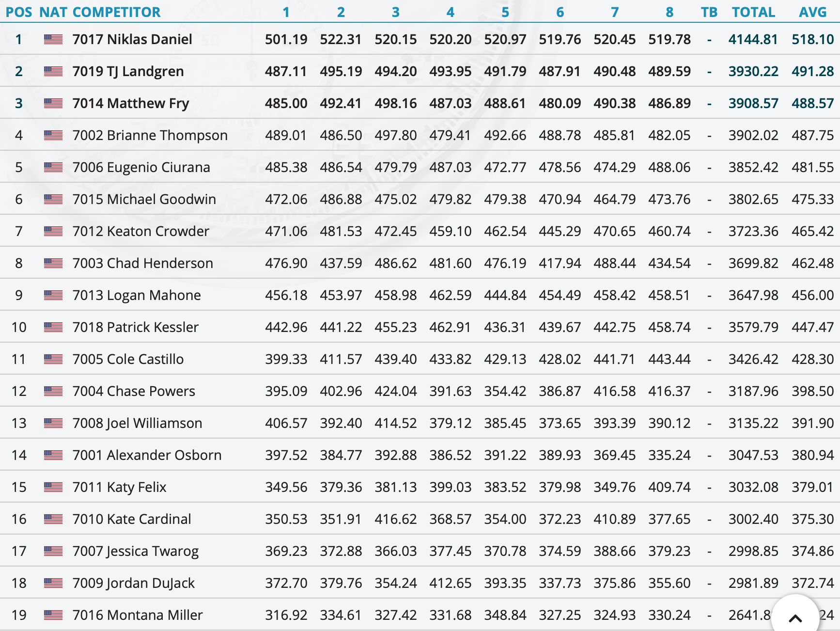Image resolution: width=840 pixels, height=631 pixels.
Task: Sort by the TOTAL column header
Action: (753, 12)
